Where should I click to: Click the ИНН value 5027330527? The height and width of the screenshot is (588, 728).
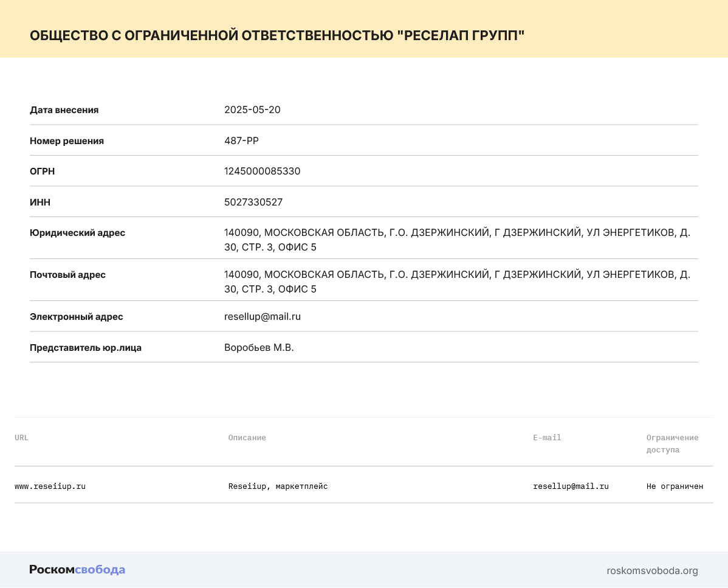(x=253, y=202)
